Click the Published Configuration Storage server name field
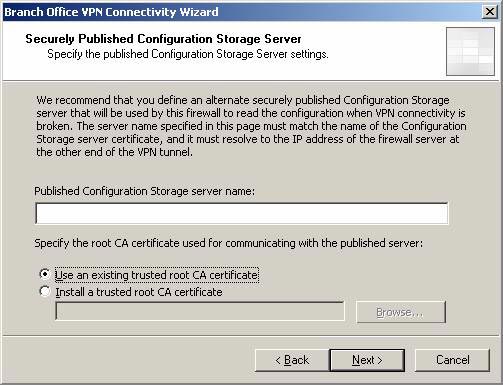Viewport: 503px width, 385px height. tap(242, 213)
